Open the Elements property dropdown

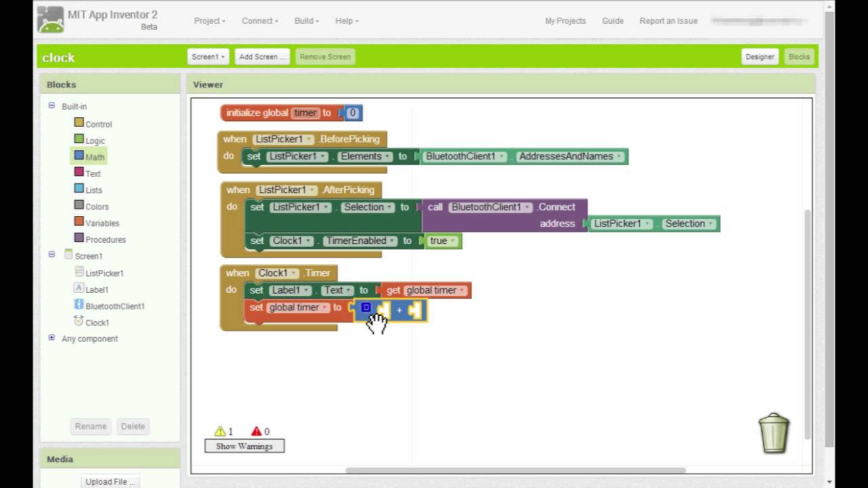tap(364, 157)
